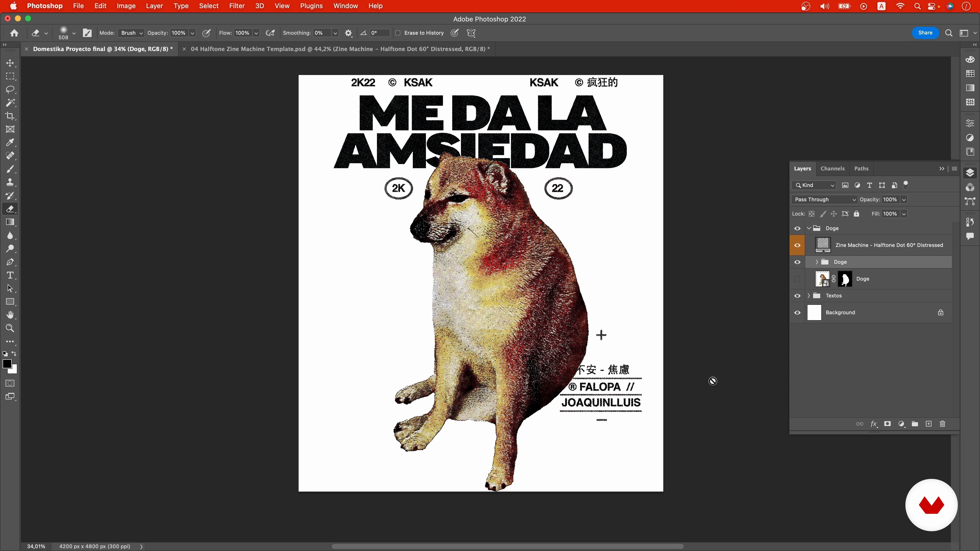Viewport: 980px width, 551px height.
Task: Expand the Textos layer group
Action: (x=809, y=296)
